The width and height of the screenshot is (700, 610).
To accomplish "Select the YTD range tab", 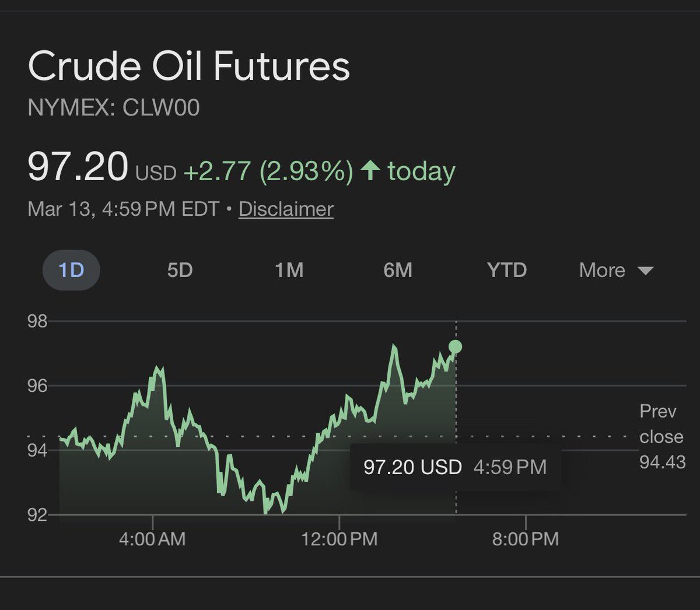I will click(x=506, y=271).
